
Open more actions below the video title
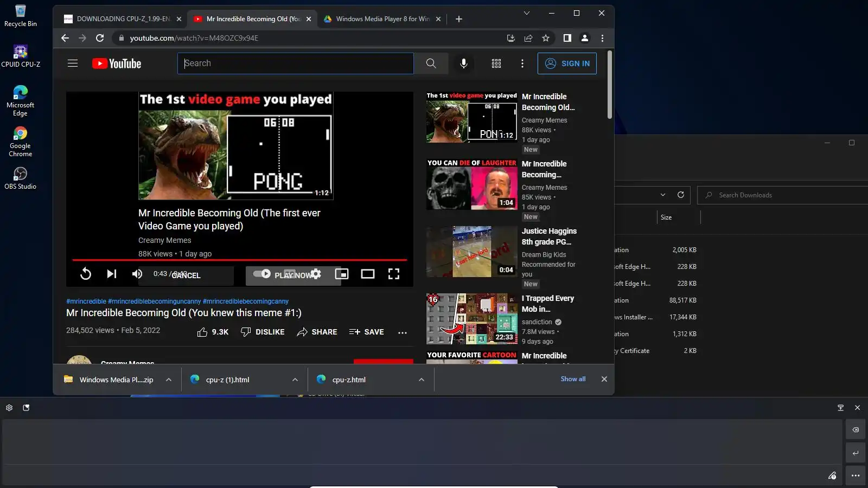click(x=403, y=332)
